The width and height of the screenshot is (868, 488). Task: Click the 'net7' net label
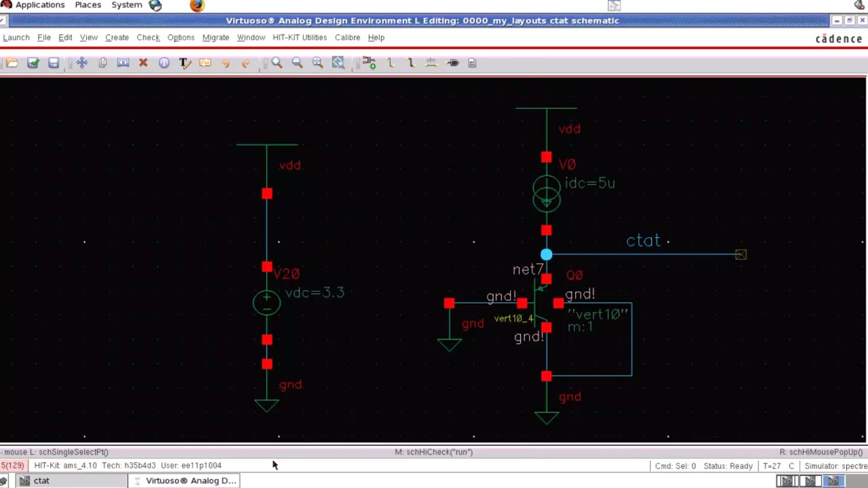pos(528,270)
